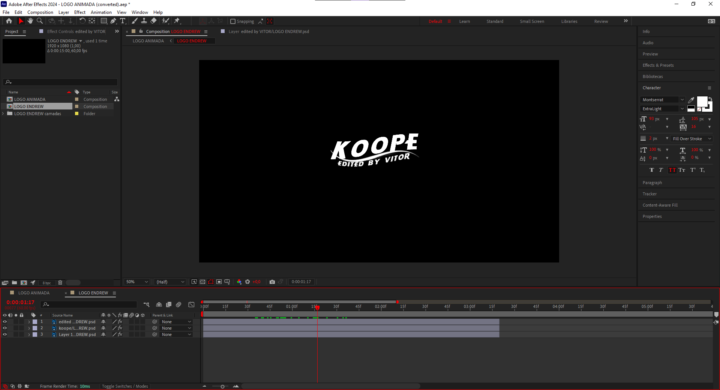Select the Puppet Pin tool

[177, 21]
